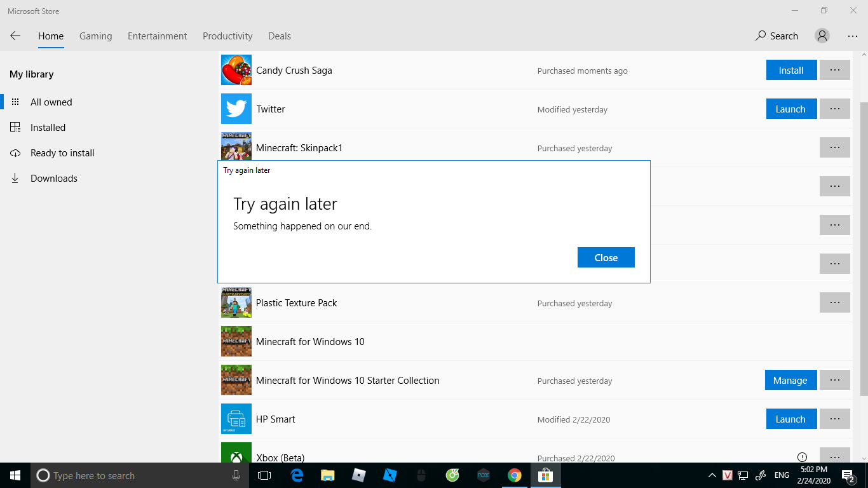This screenshot has height=488, width=868.
Task: Open the user account profile icon
Action: point(822,36)
